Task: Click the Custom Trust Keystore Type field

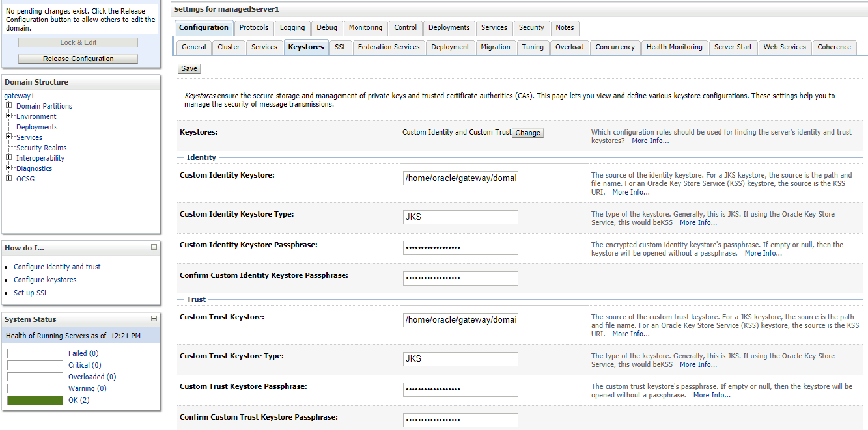Action: point(460,359)
